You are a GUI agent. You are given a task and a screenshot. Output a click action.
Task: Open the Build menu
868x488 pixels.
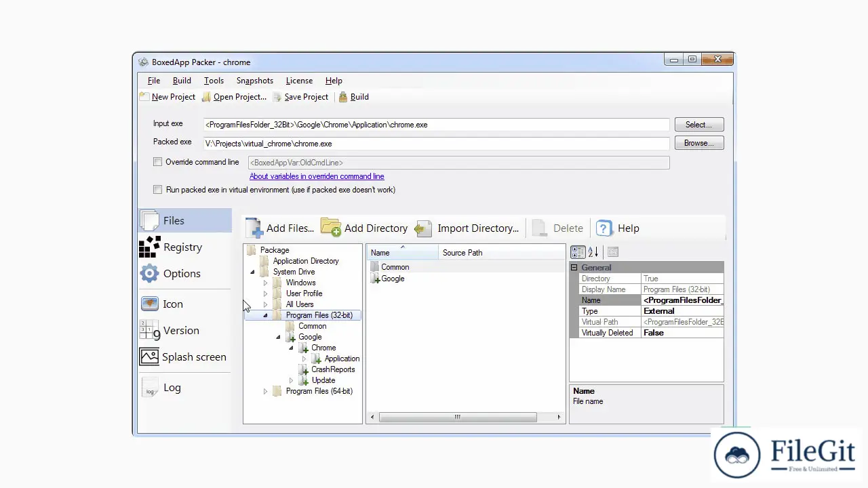(x=182, y=81)
